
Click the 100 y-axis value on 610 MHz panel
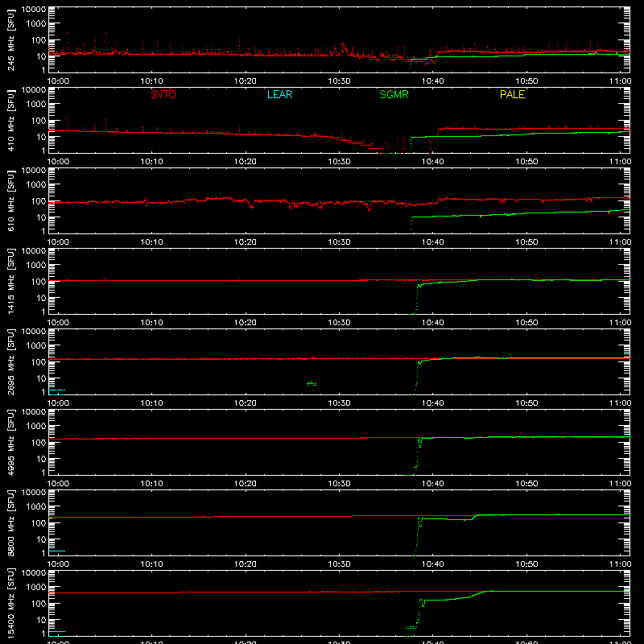(39, 201)
